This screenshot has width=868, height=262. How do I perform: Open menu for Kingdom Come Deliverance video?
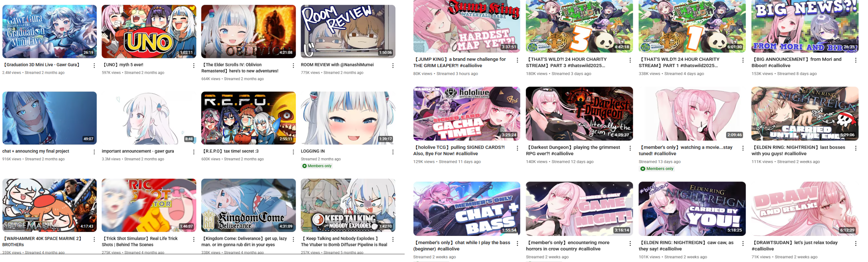pos(293,239)
